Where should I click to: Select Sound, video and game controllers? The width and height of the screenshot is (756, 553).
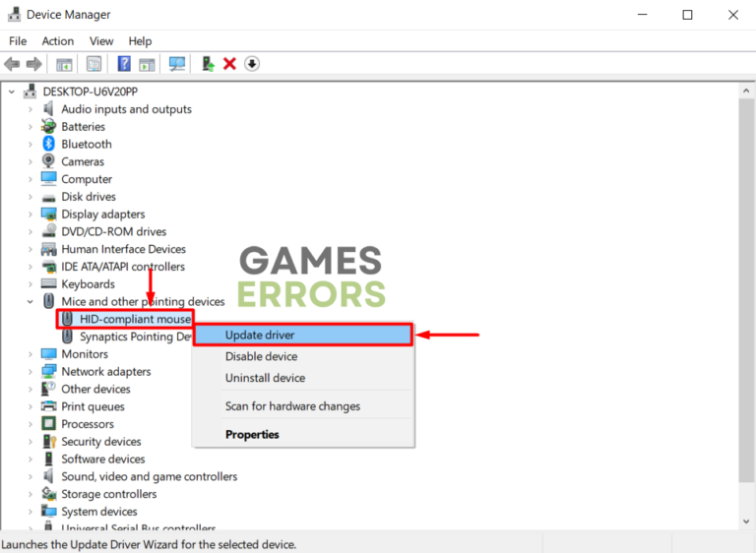[149, 476]
